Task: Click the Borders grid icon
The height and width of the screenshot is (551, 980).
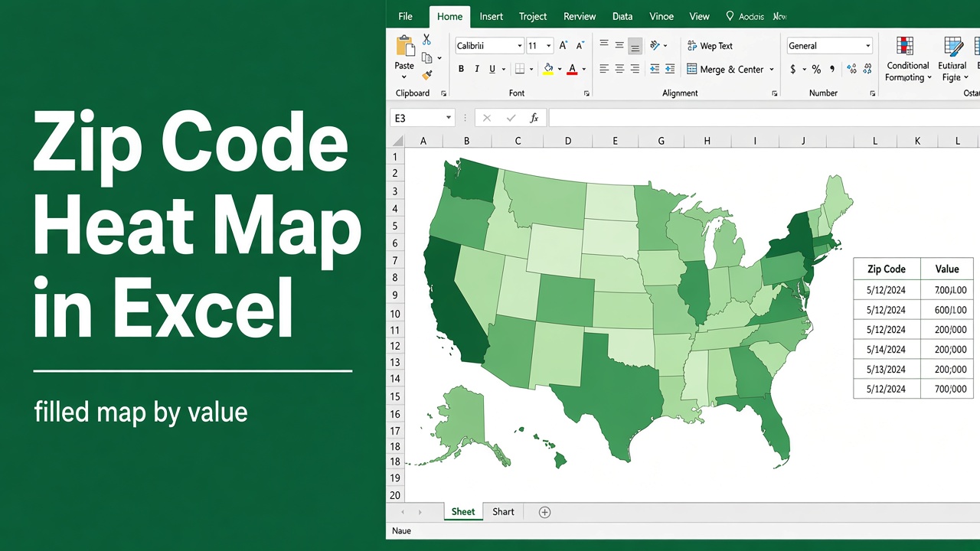Action: pos(520,69)
